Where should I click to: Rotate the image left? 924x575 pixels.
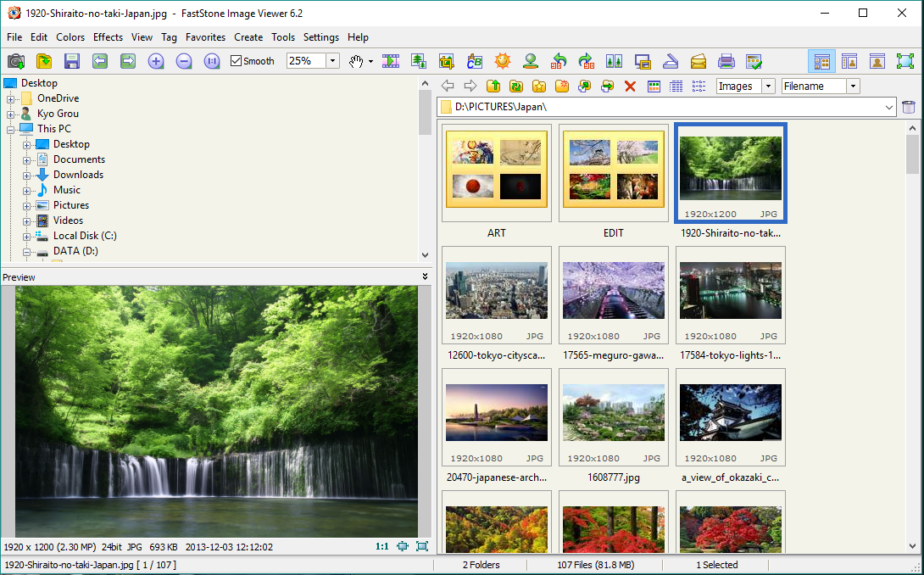click(558, 61)
